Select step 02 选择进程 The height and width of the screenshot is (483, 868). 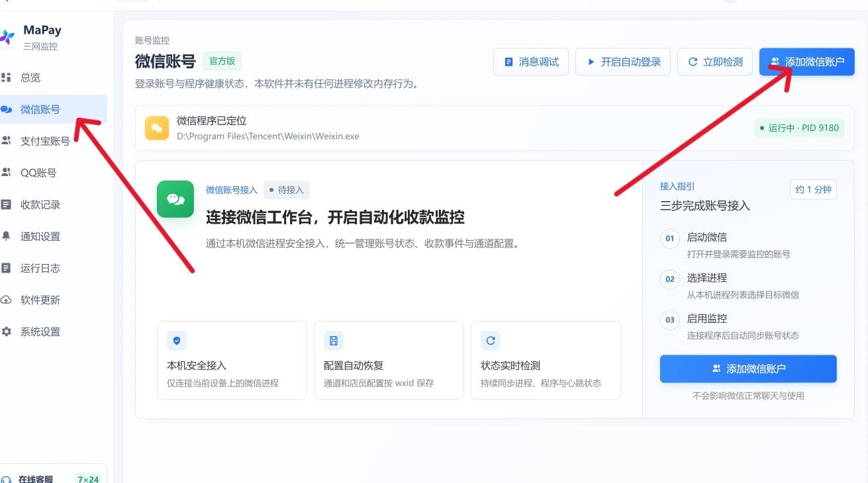click(748, 286)
